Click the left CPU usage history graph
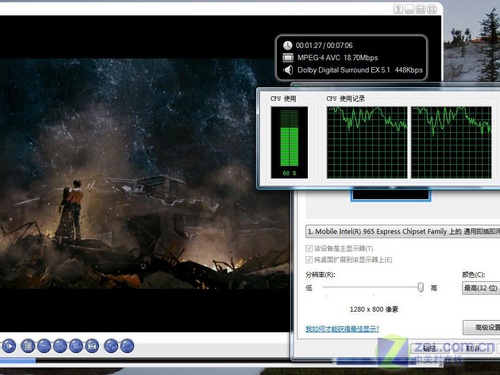This screenshot has height=375, width=500. (x=367, y=142)
